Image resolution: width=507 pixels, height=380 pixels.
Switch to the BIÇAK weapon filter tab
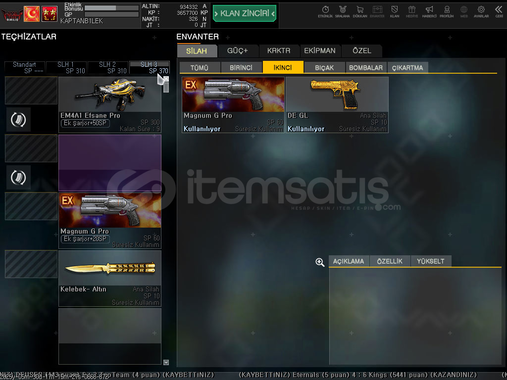pos(324,68)
